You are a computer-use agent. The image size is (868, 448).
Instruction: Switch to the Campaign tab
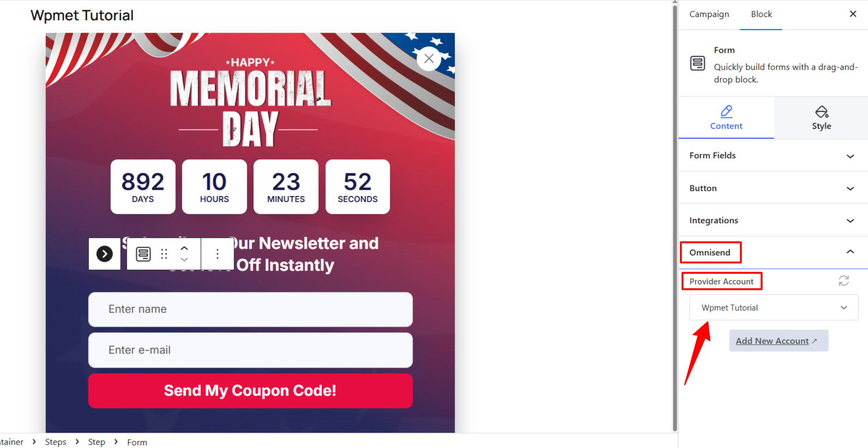tap(709, 14)
